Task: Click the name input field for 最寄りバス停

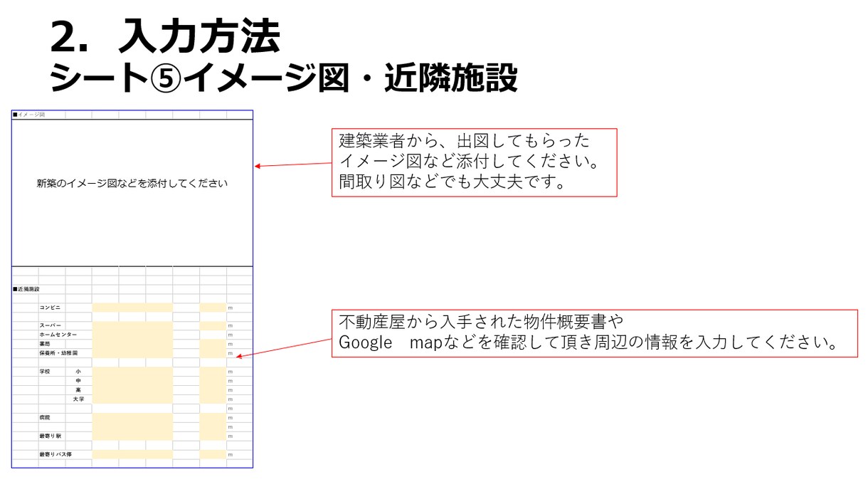Action: point(132,454)
